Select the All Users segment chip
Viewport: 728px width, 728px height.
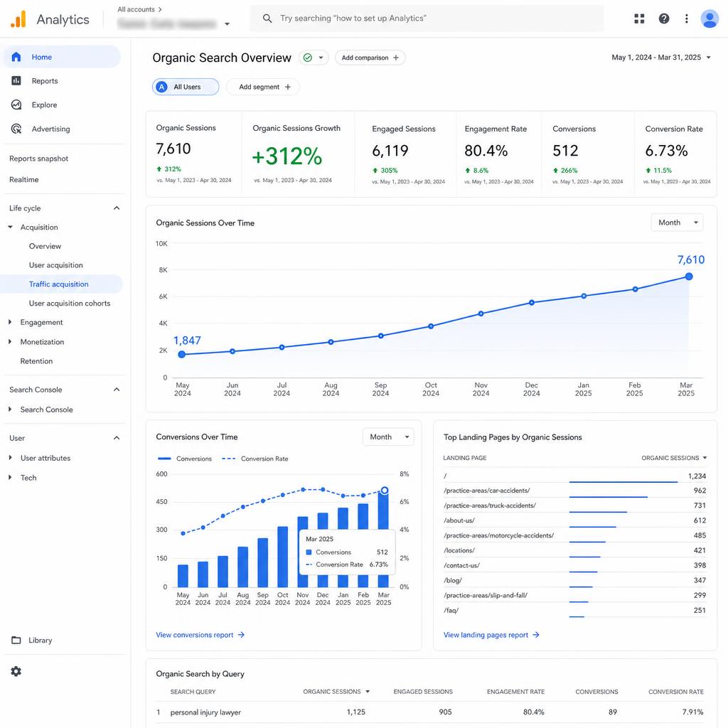pos(186,87)
